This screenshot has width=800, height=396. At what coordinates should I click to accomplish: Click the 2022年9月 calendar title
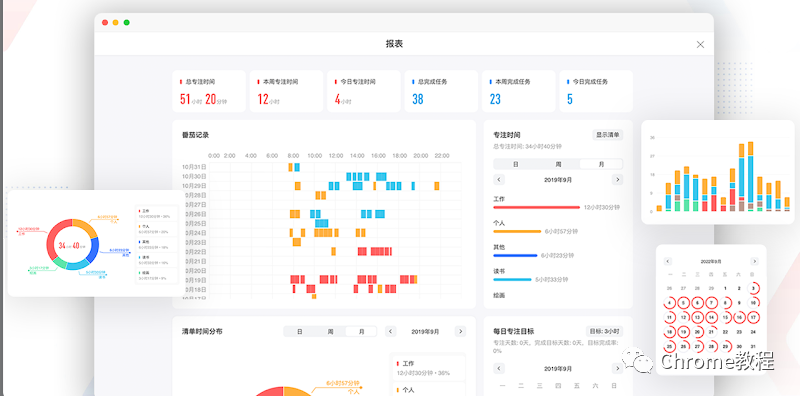coord(711,261)
